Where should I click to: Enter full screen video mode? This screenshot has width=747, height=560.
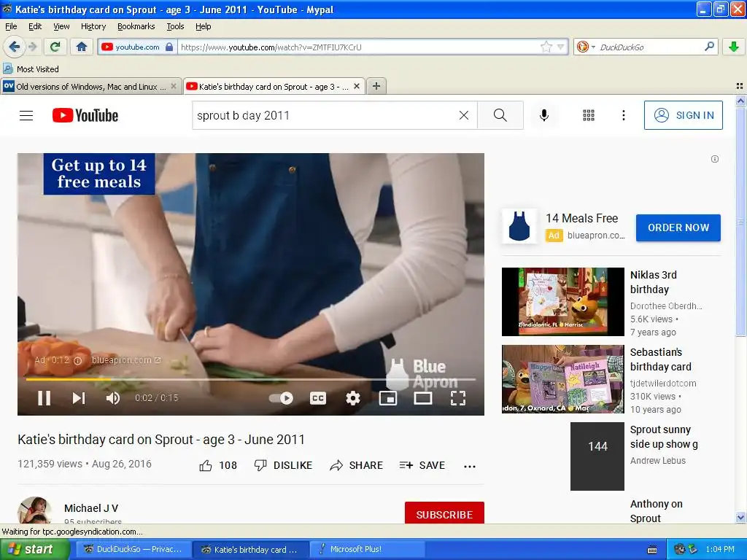pos(458,398)
